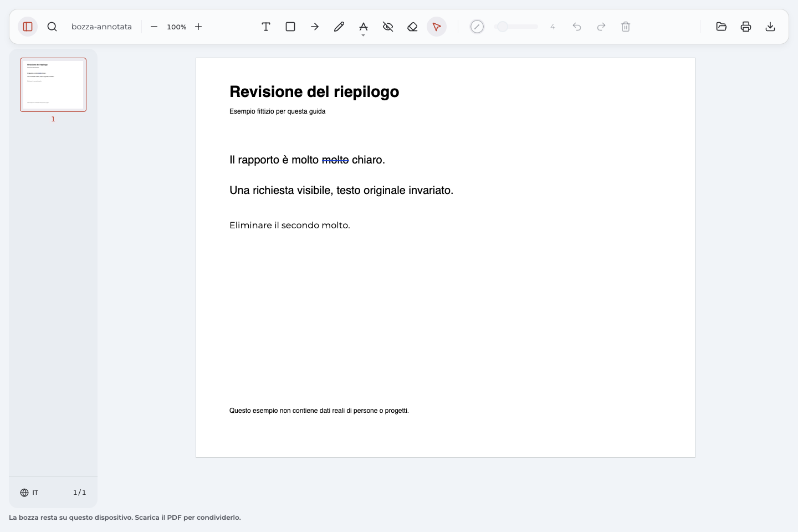This screenshot has height=532, width=798.
Task: Click the footer "Questo esempio non contiene dati reali"
Action: 287,411
